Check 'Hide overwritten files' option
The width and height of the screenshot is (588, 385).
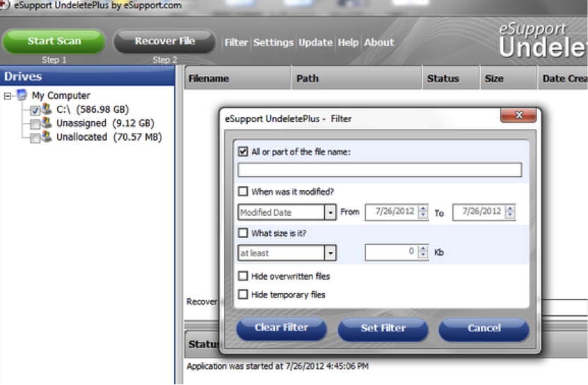(243, 276)
